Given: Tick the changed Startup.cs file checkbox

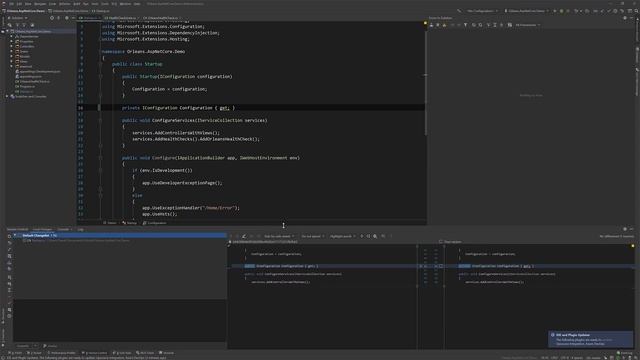Looking at the screenshot, I should tap(24, 240).
